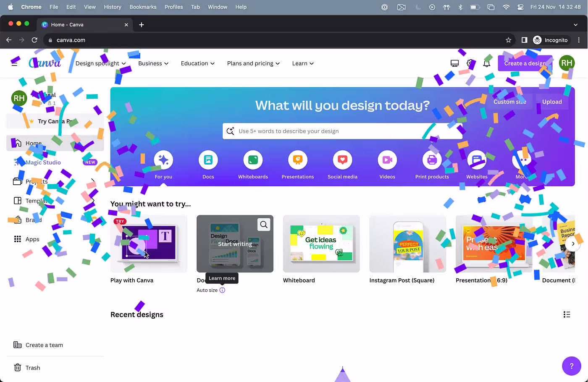Viewport: 588px width, 382px height.
Task: Toggle the hamburger sidebar menu
Action: 14,63
